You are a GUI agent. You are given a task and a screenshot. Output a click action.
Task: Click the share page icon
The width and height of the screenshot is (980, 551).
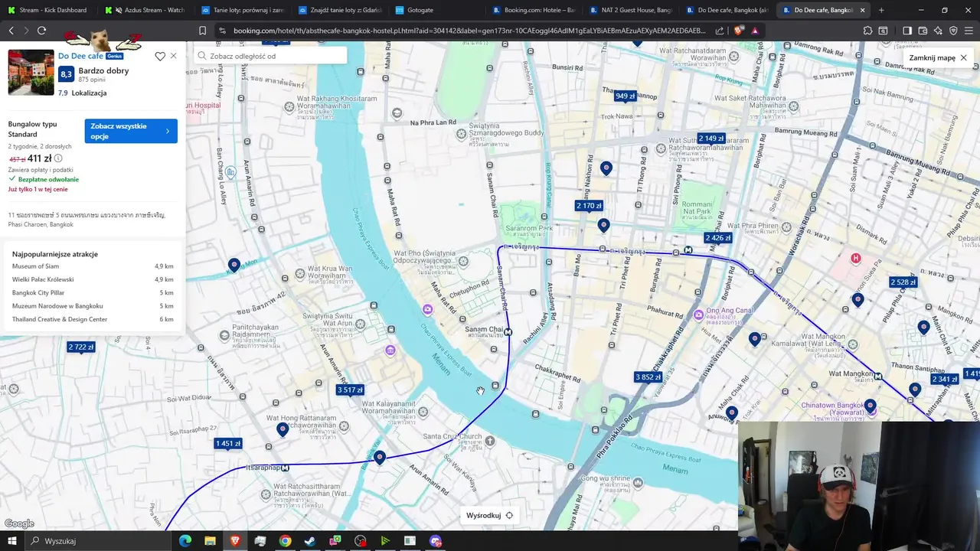[x=720, y=31]
